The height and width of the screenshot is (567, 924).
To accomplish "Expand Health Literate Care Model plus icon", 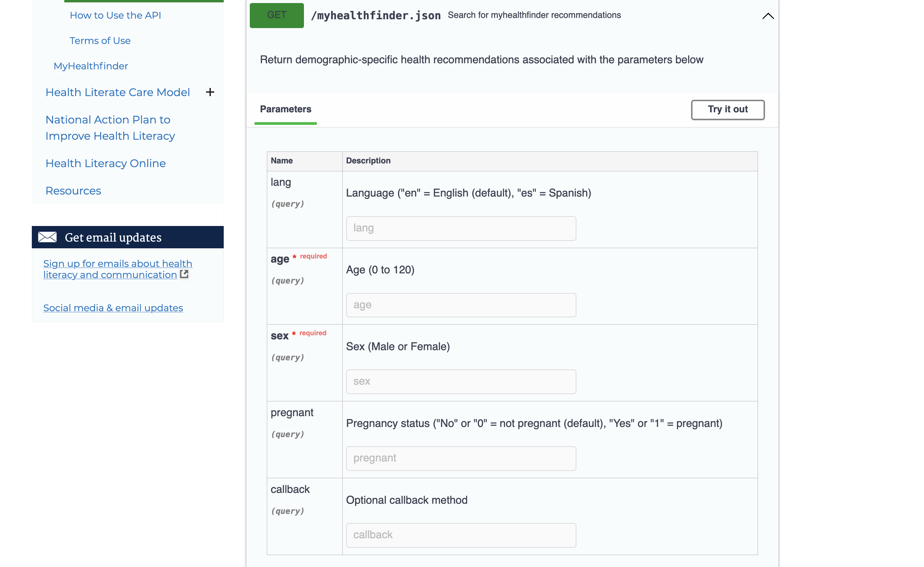I will point(210,92).
